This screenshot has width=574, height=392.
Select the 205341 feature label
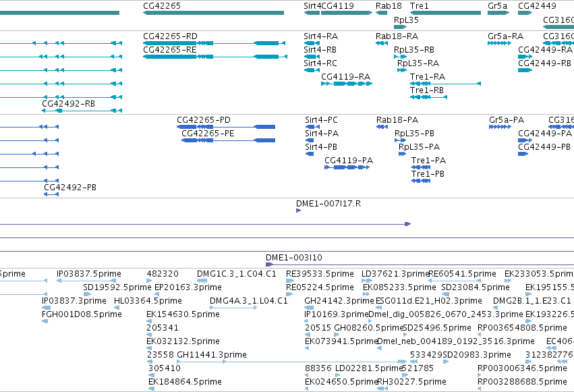[x=163, y=328]
